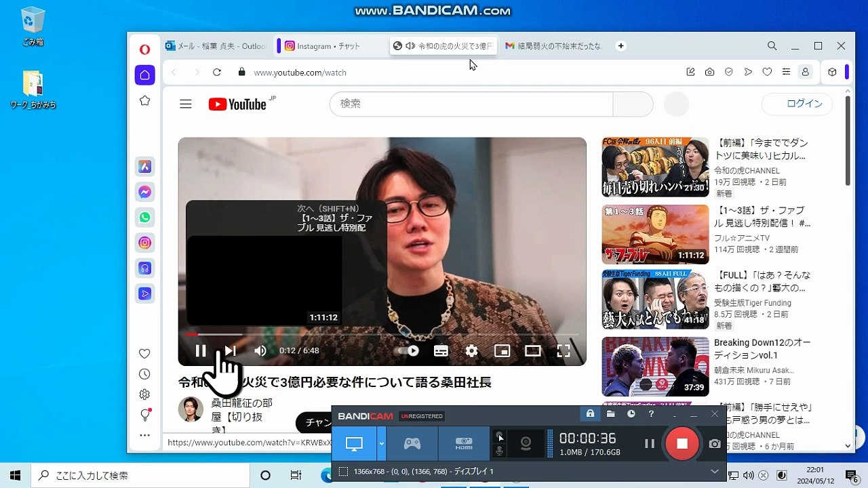
Task: Open ザ・ファブル 1〜3話 video thumbnail
Action: pos(655,235)
